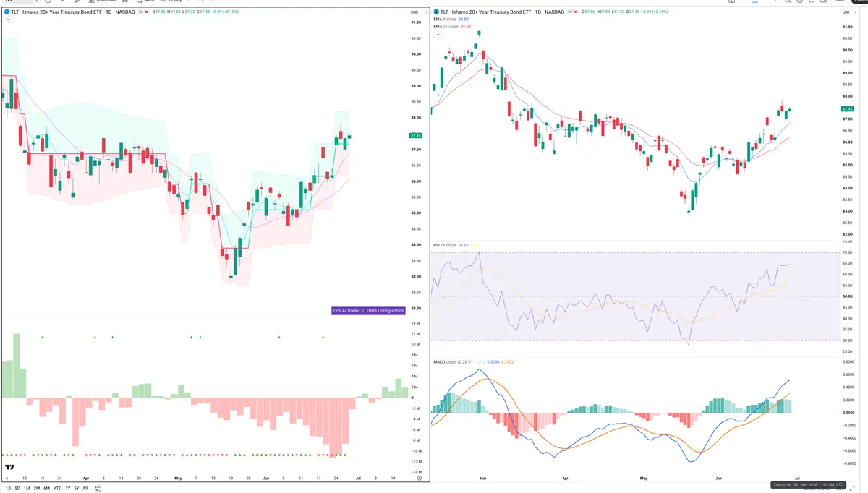Click the right chart TLT info circle icon
Viewport: 868px width, 493px height.
pyautogui.click(x=436, y=12)
